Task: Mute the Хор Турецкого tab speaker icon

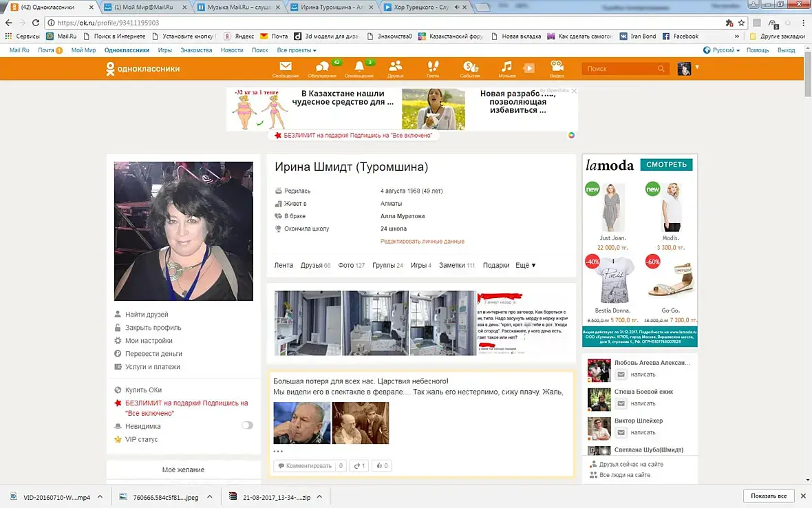Action: pyautogui.click(x=457, y=8)
